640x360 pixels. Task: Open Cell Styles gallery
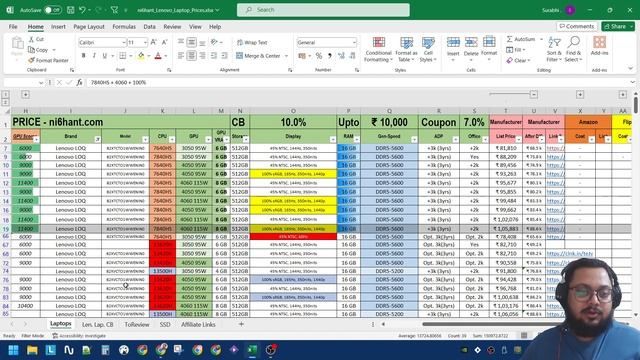pos(428,49)
